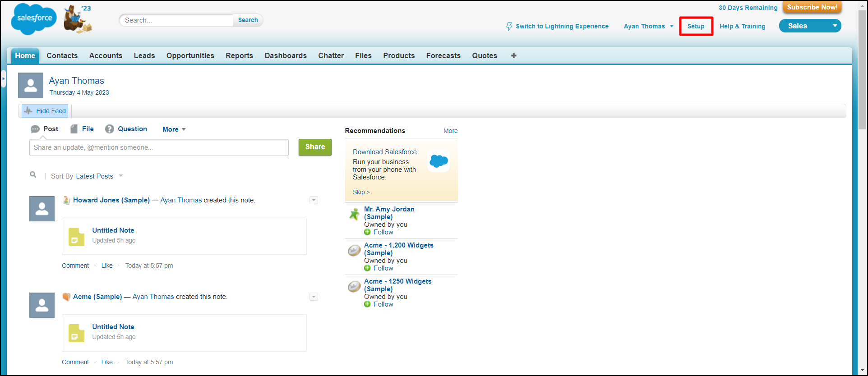Screen dimensions: 868x376
Task: Click the File icon in the publisher
Action: pos(74,129)
